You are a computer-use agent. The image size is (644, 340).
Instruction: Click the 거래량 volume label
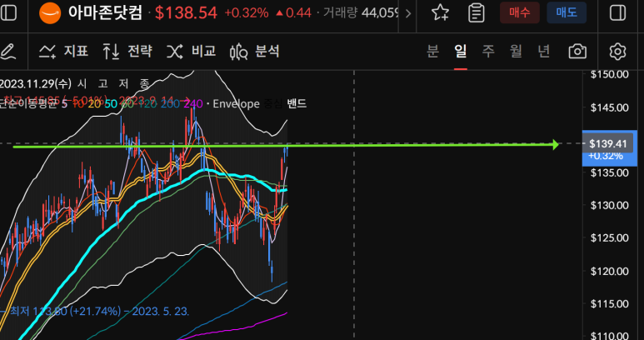(341, 13)
